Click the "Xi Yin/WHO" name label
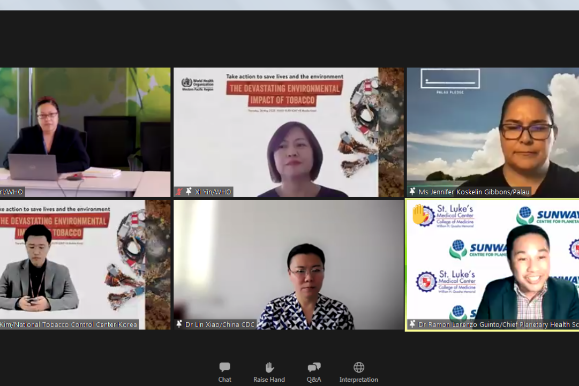The width and height of the screenshot is (579, 386). pyautogui.click(x=213, y=191)
